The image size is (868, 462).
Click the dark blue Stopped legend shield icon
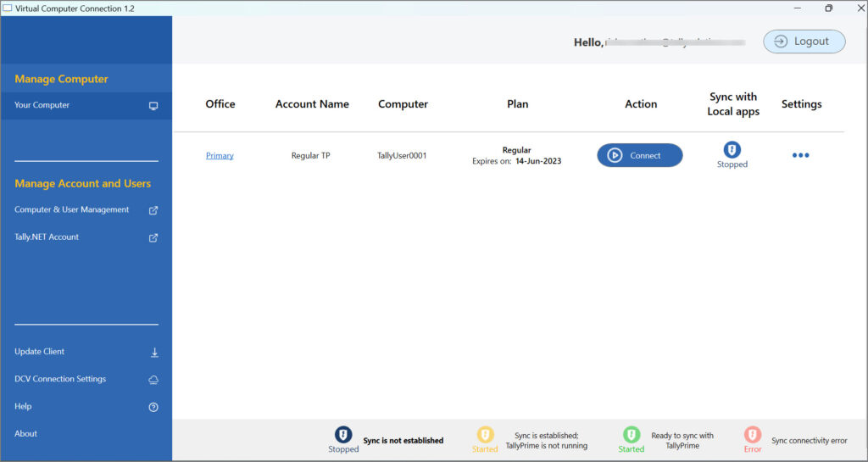[x=343, y=434]
